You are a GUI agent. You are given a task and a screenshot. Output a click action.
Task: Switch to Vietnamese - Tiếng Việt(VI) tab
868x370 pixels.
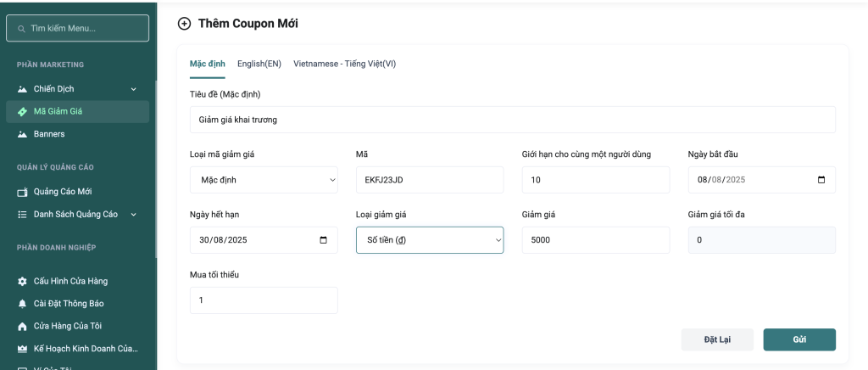point(344,64)
